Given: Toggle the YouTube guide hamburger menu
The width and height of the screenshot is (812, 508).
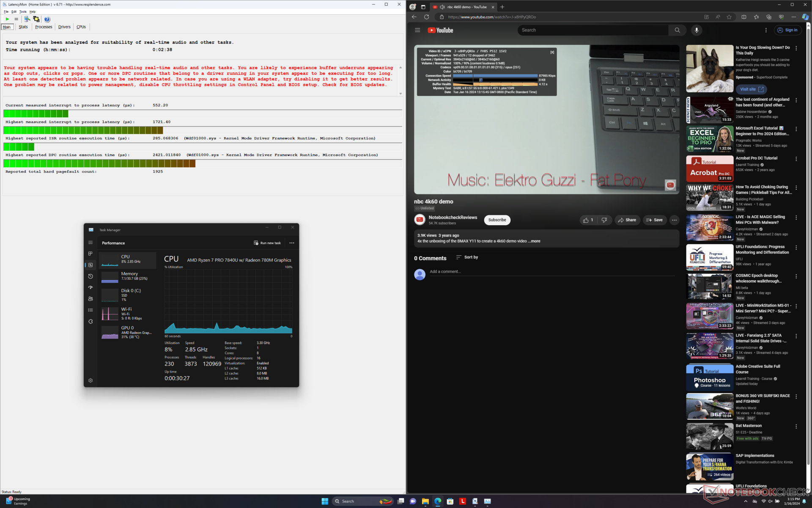Looking at the screenshot, I should [417, 30].
